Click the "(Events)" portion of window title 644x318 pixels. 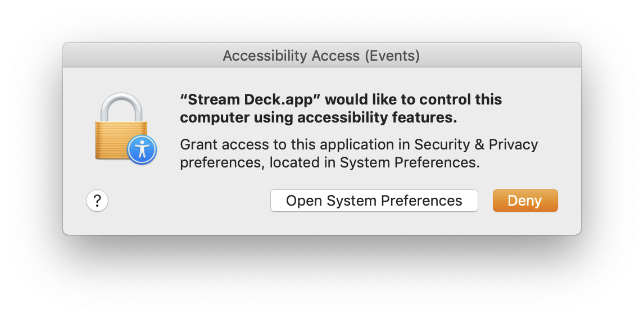coord(392,56)
